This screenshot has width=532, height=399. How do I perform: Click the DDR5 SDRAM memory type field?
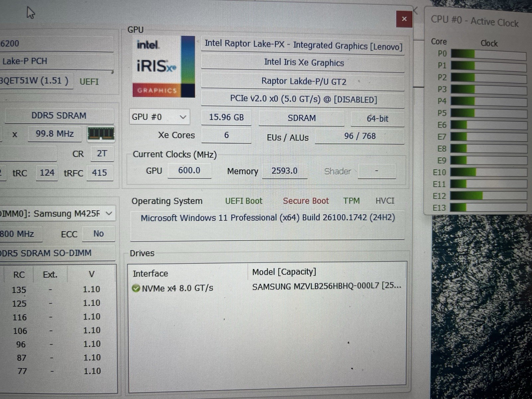tap(59, 116)
